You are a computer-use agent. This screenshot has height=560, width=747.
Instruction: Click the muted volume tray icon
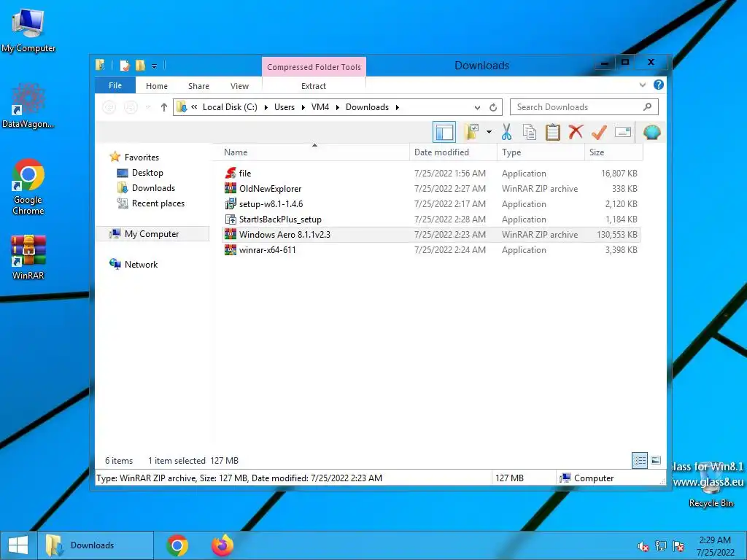(643, 546)
